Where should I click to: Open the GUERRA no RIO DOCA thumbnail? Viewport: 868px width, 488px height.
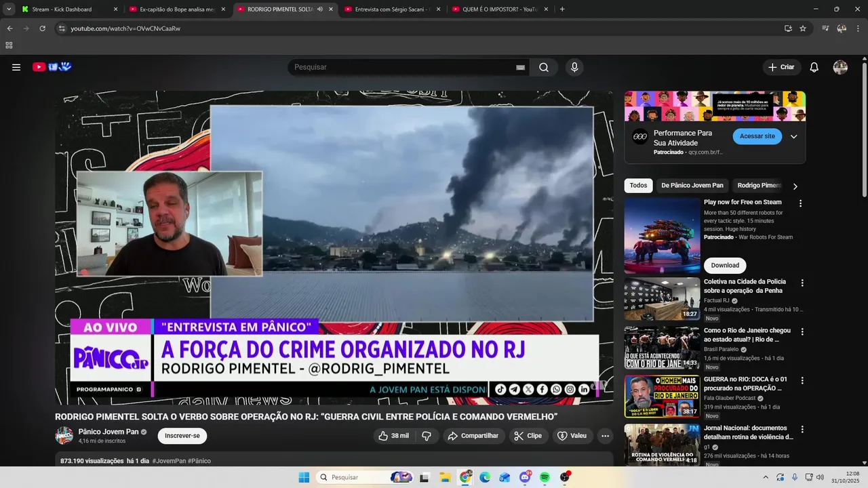pos(662,396)
